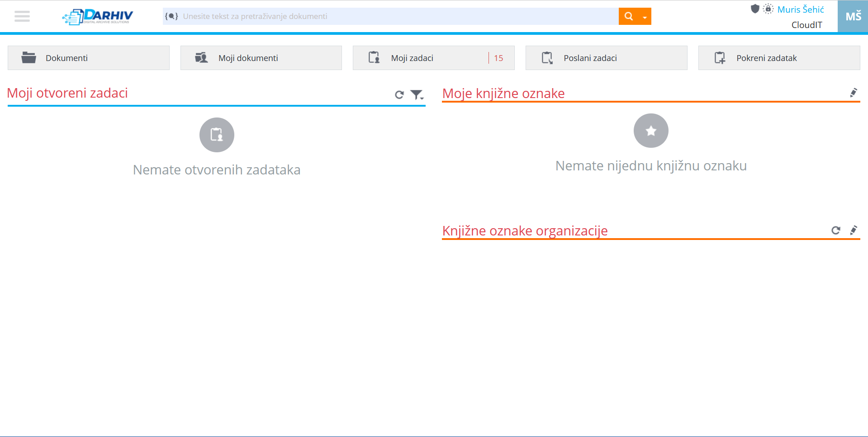
Task: Click the Knjižne oznake organizacije heading
Action: coord(525,230)
